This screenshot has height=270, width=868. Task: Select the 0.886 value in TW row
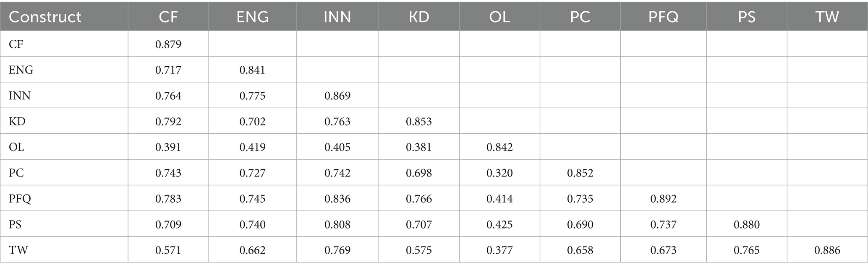point(827,250)
